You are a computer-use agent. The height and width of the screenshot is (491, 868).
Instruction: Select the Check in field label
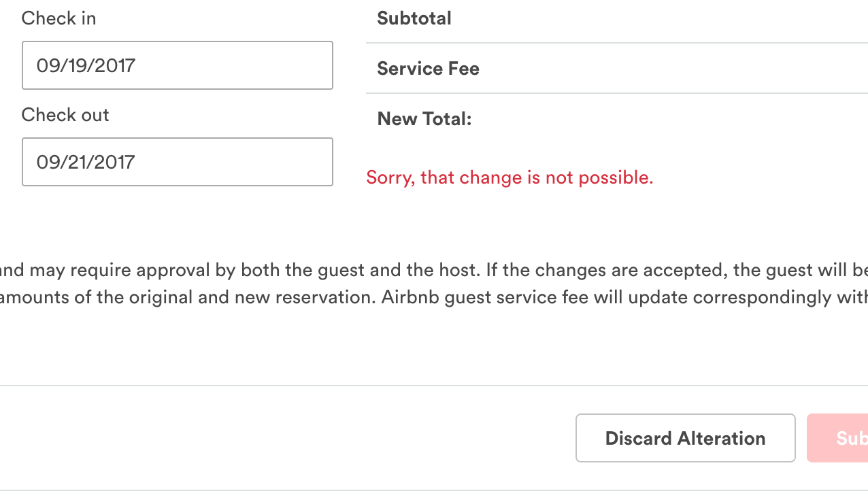pos(59,18)
